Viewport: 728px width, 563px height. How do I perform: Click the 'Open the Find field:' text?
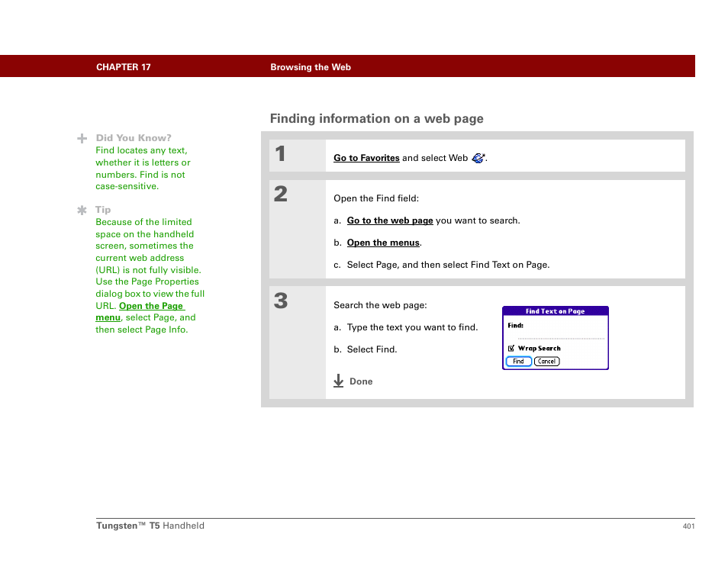[x=376, y=198]
